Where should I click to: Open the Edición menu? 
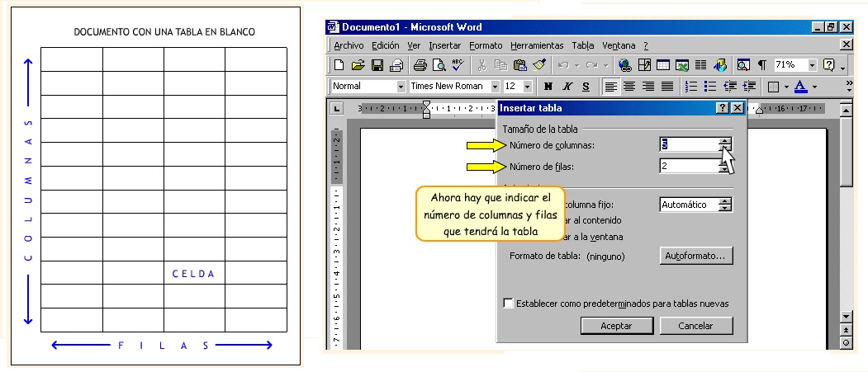point(386,45)
